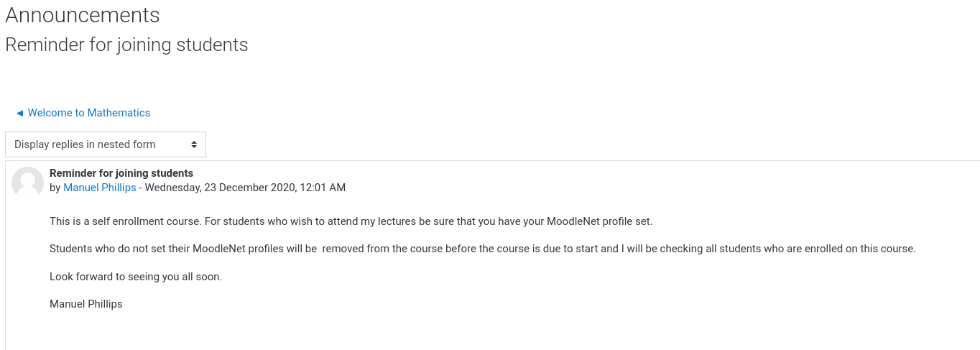The image size is (980, 350).
Task: Click the bold post title Reminder for joining students
Action: click(121, 173)
